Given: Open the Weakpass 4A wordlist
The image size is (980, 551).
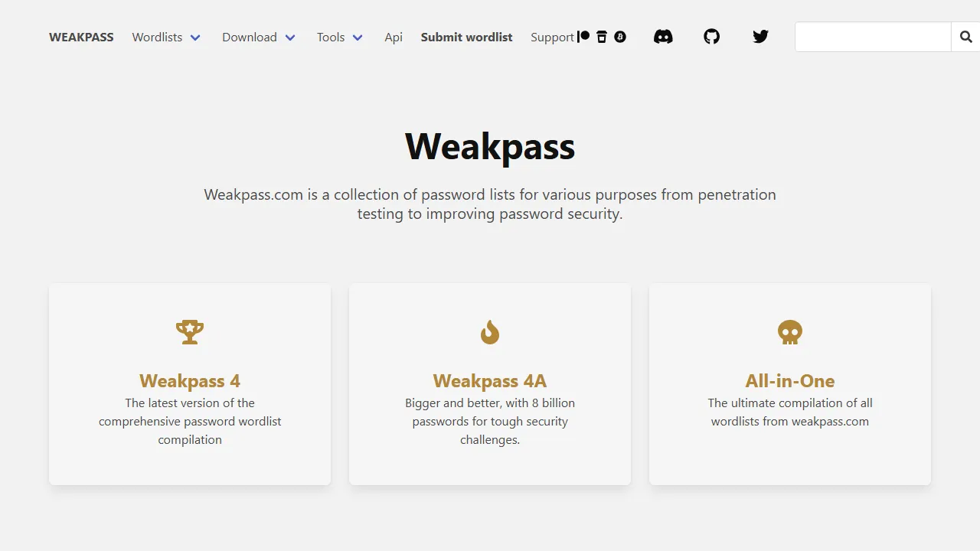Looking at the screenshot, I should coord(490,380).
